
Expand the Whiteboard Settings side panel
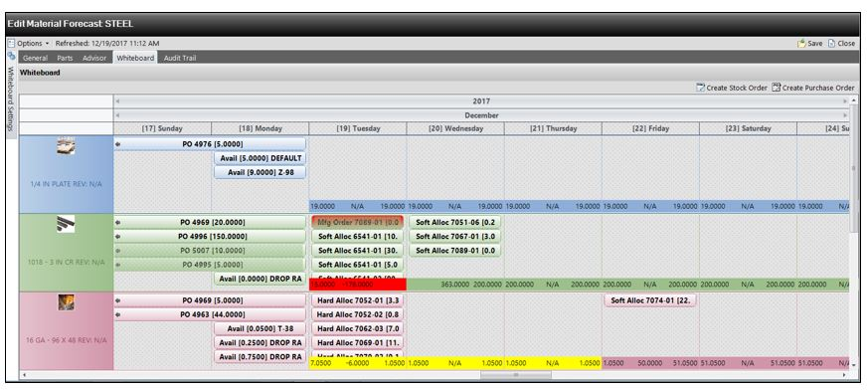(10, 99)
